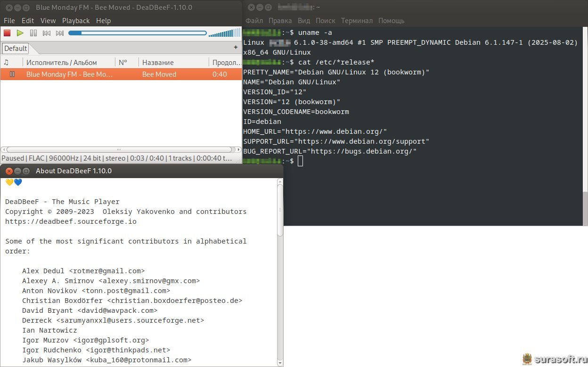Open the Помощь menu in the terminal

391,21
